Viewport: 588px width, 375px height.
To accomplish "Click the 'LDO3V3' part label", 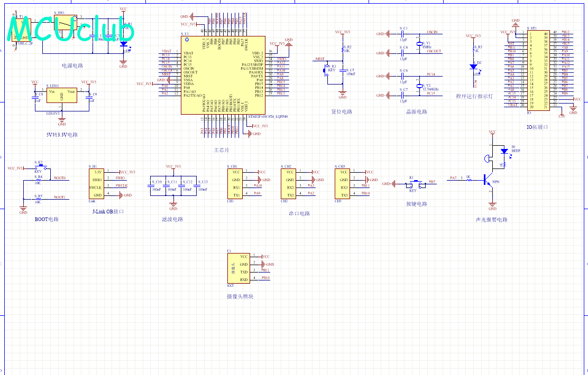I will click(52, 113).
